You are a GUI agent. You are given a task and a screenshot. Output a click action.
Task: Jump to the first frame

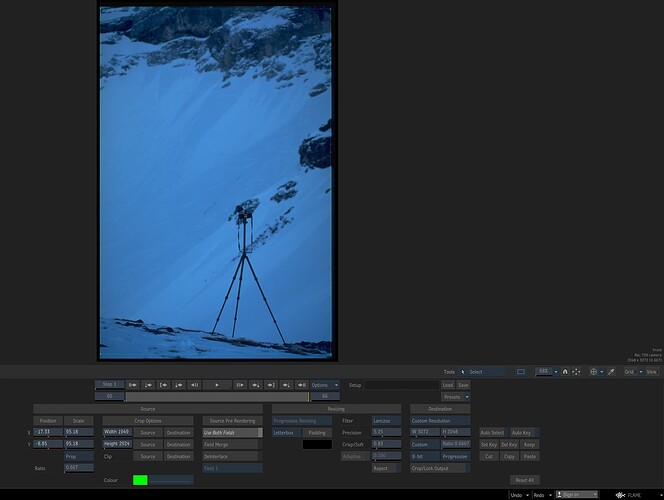pos(132,384)
